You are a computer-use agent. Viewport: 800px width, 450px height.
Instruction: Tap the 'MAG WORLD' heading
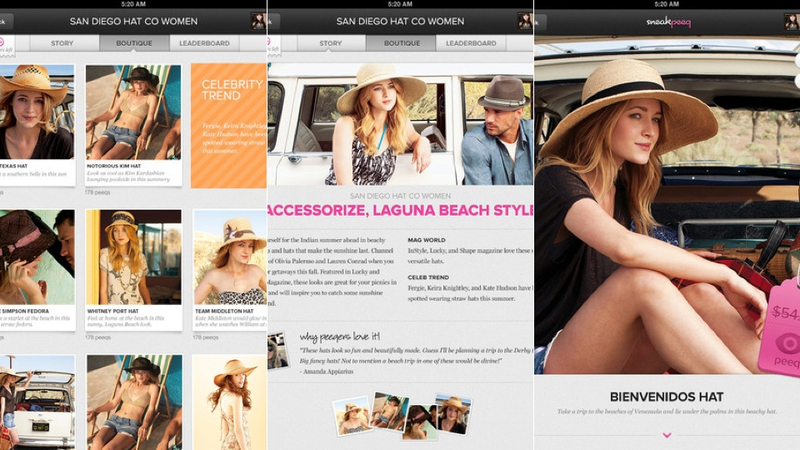[427, 240]
